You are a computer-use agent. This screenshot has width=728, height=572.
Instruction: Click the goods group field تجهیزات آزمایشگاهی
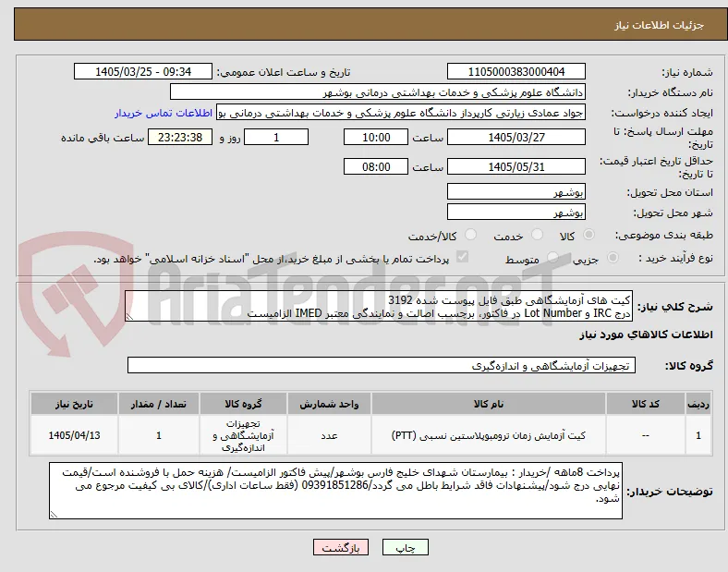click(x=382, y=365)
